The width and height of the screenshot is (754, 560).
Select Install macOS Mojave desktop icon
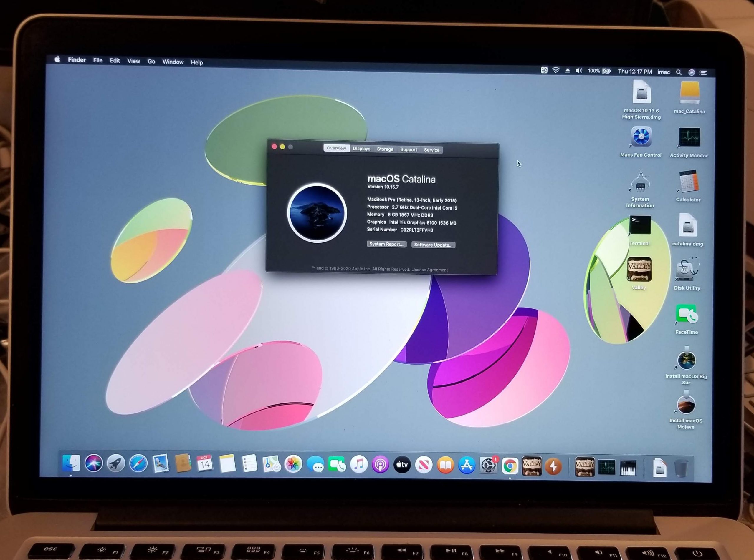[x=686, y=410]
